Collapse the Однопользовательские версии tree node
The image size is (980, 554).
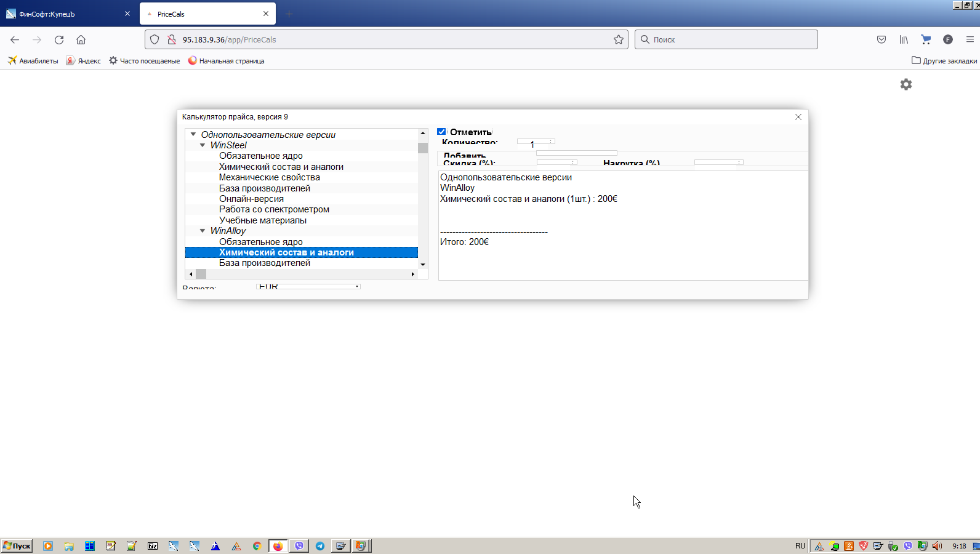pos(193,134)
